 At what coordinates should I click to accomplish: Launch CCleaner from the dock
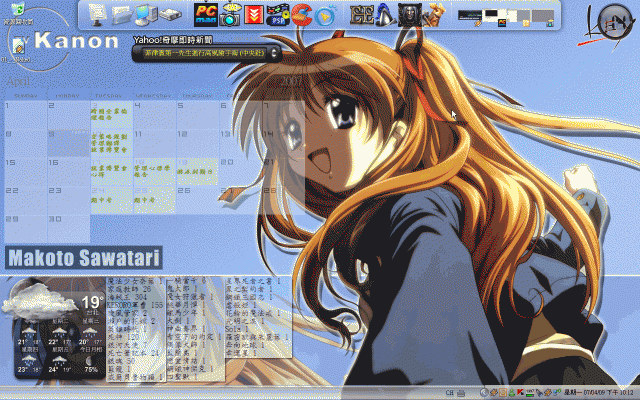coord(302,15)
